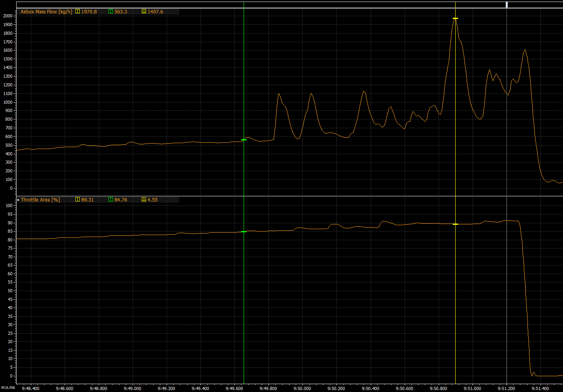Screen dimensions: 563x392
Task: Click the small square bullet before Throttle Area
Action: (18, 200)
